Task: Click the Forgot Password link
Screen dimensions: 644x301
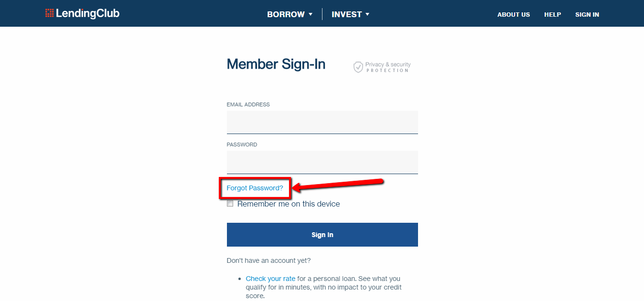Action: coord(254,188)
